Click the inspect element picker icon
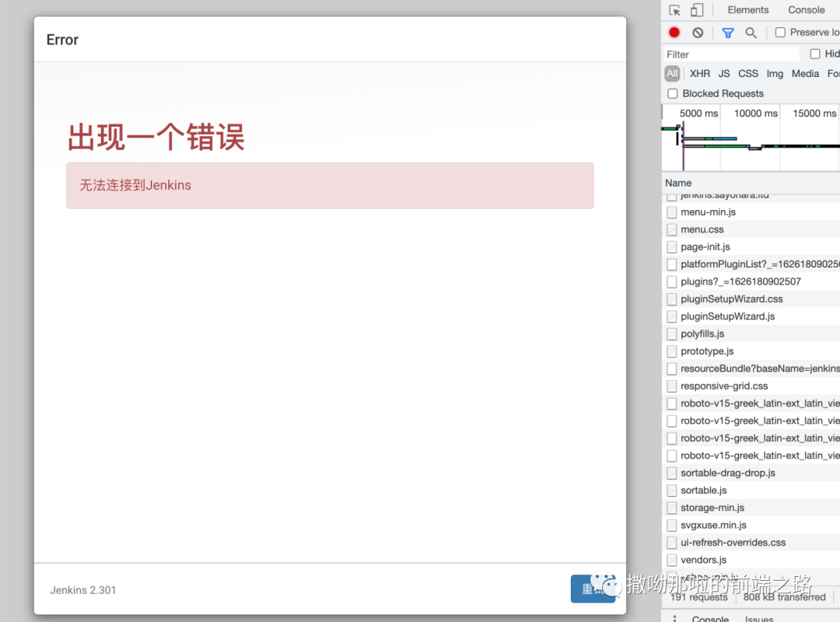The height and width of the screenshot is (622, 840). tap(674, 10)
